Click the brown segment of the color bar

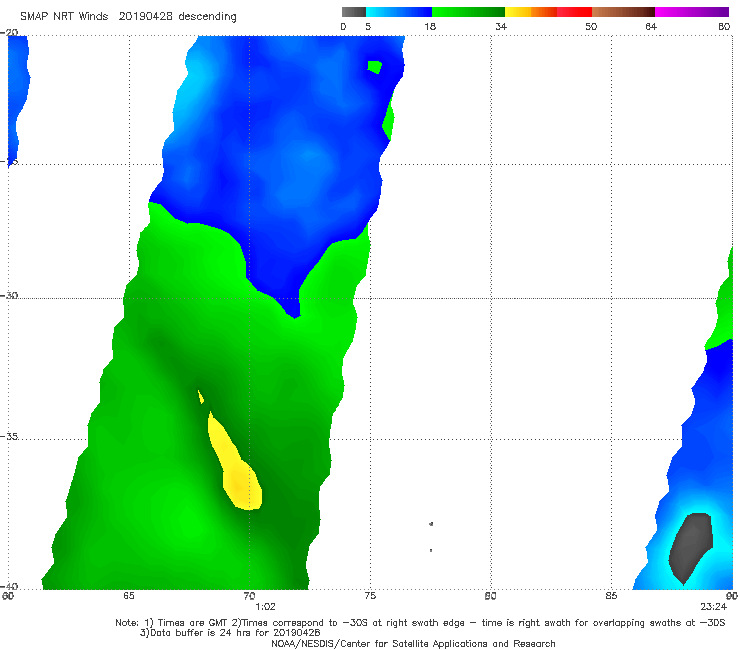tap(623, 12)
